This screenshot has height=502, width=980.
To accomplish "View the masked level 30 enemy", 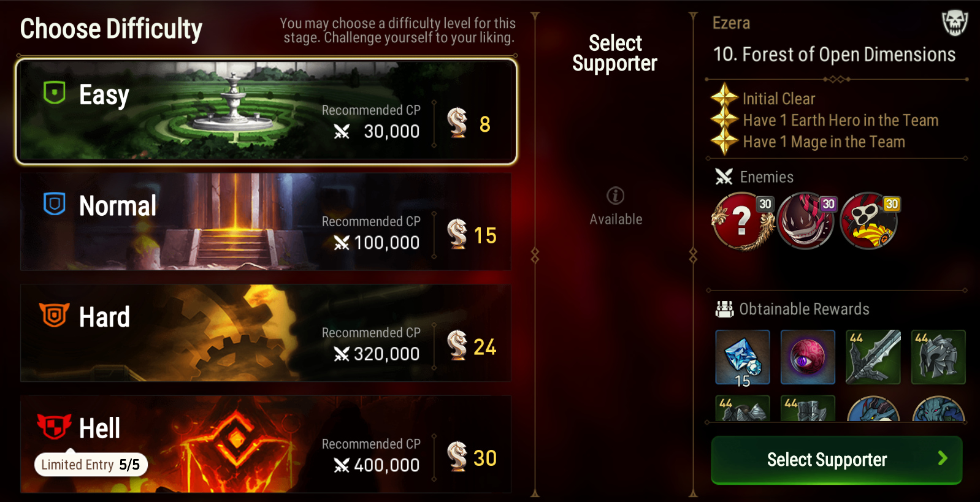I will click(870, 221).
